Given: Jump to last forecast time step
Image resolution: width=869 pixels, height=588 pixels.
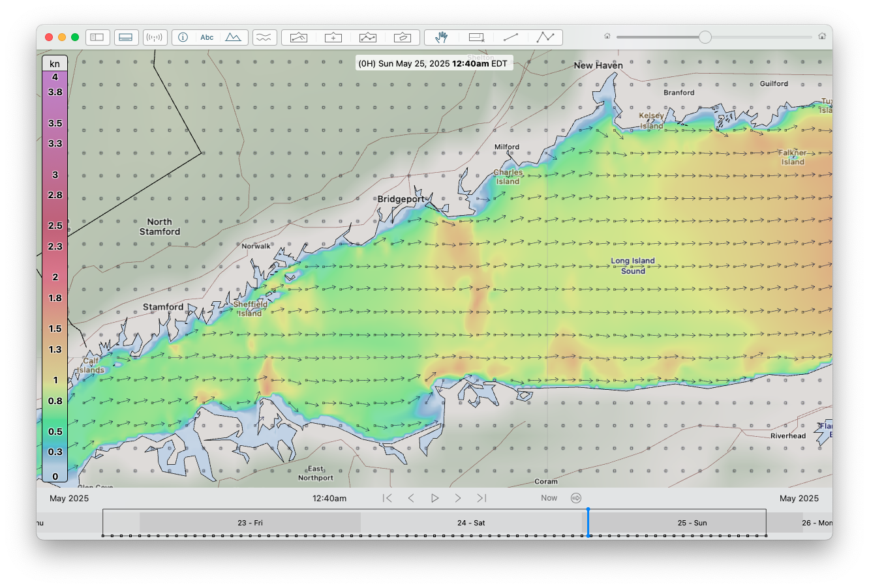Looking at the screenshot, I should click(481, 498).
